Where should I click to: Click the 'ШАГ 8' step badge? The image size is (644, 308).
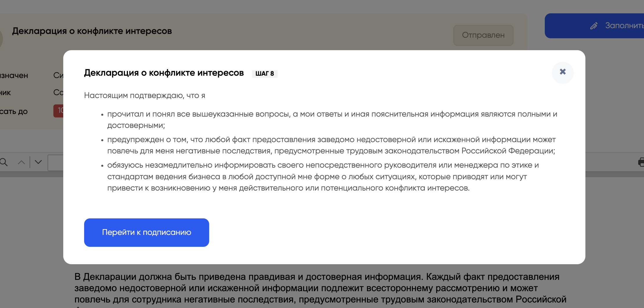[x=265, y=74]
